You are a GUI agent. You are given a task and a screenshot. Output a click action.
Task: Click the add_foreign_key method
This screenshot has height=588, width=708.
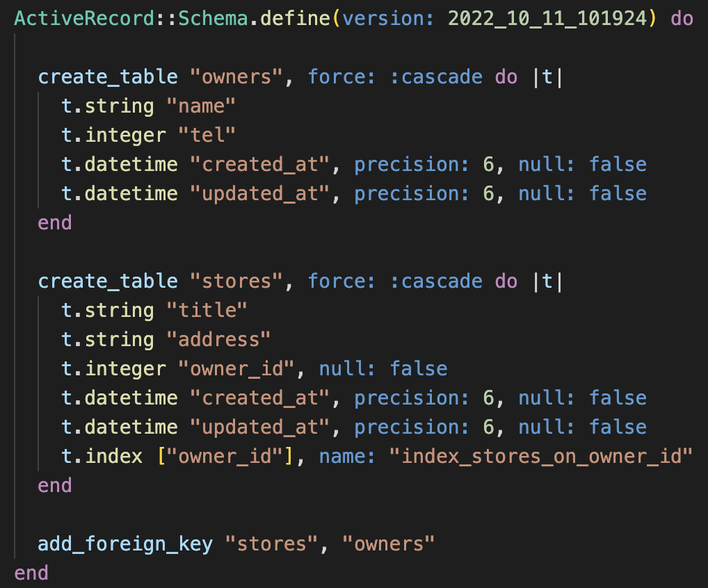pos(125,544)
